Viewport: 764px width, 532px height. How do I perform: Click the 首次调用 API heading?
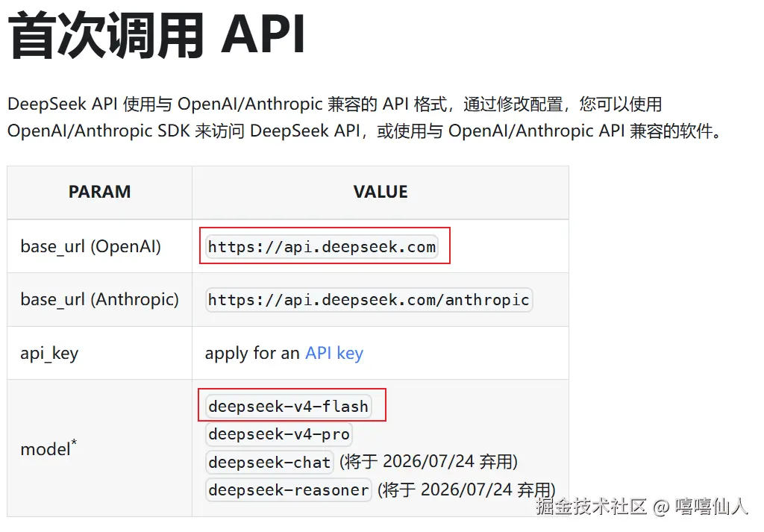pos(157,35)
